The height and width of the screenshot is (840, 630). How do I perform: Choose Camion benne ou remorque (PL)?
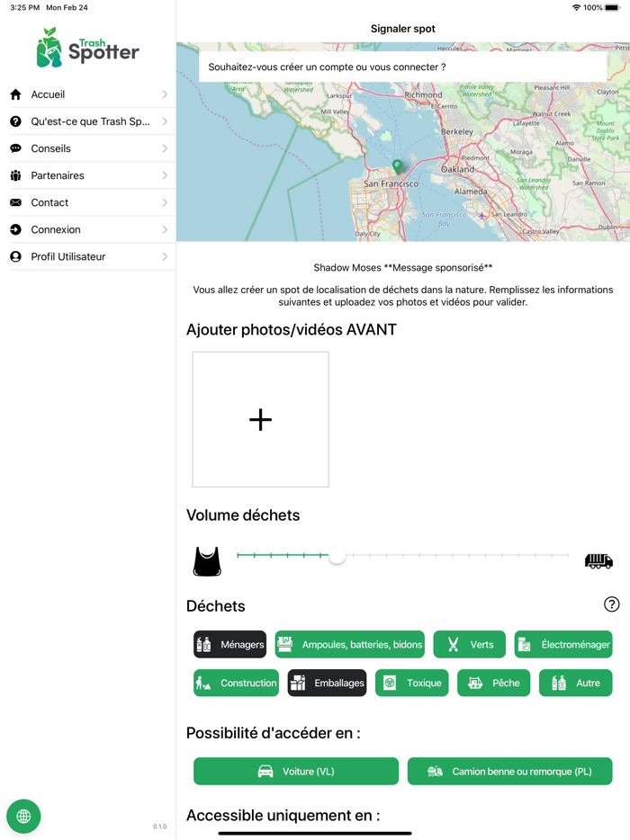tap(510, 772)
